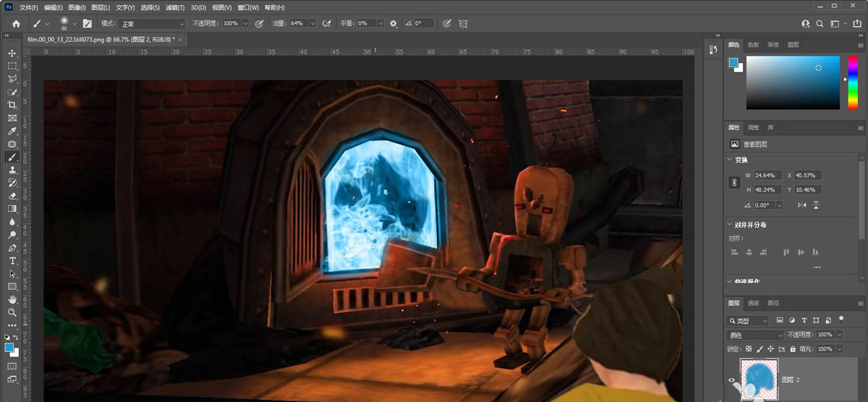Choose the Eraser tool
The height and width of the screenshot is (402, 868).
[12, 195]
